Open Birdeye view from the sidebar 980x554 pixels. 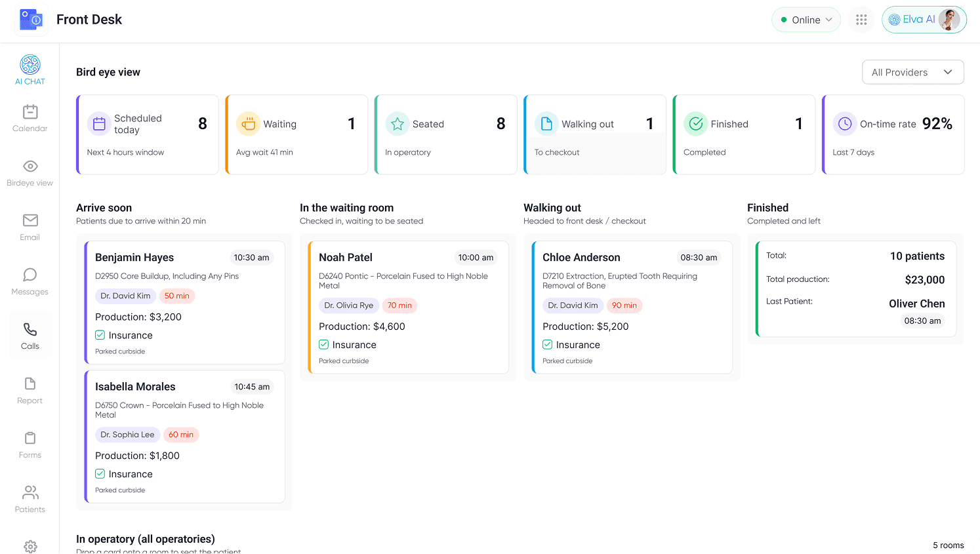tap(30, 172)
